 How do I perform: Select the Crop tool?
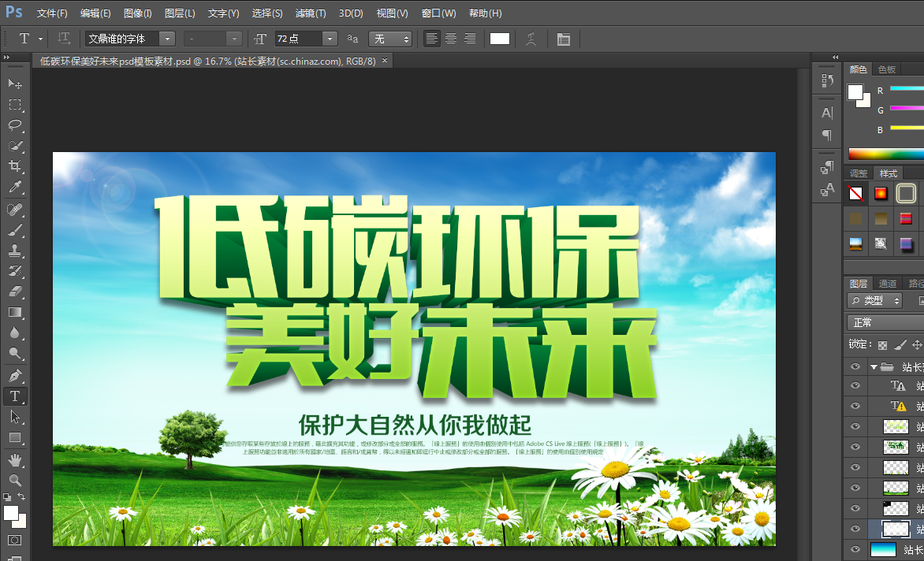[x=15, y=166]
